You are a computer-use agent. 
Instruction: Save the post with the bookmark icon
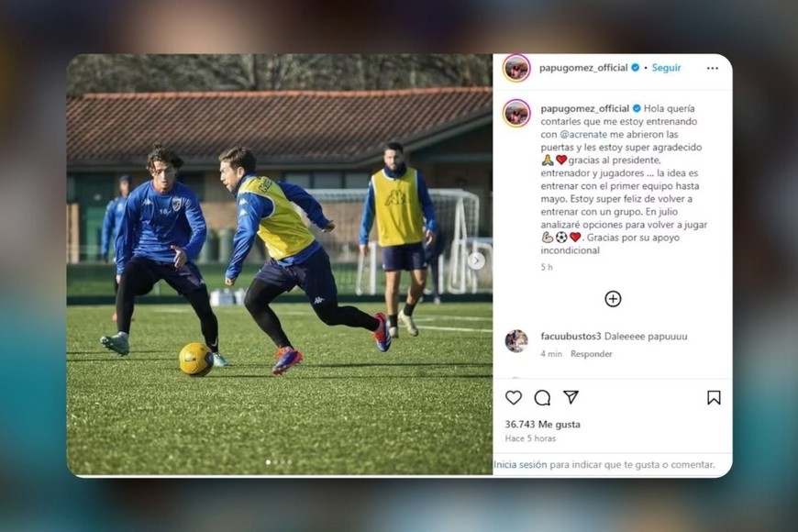[714, 397]
